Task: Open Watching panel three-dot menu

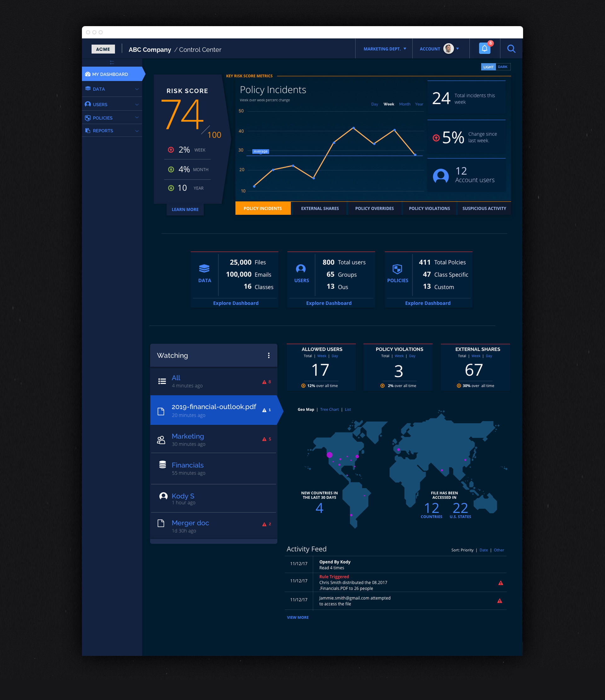Action: (269, 356)
